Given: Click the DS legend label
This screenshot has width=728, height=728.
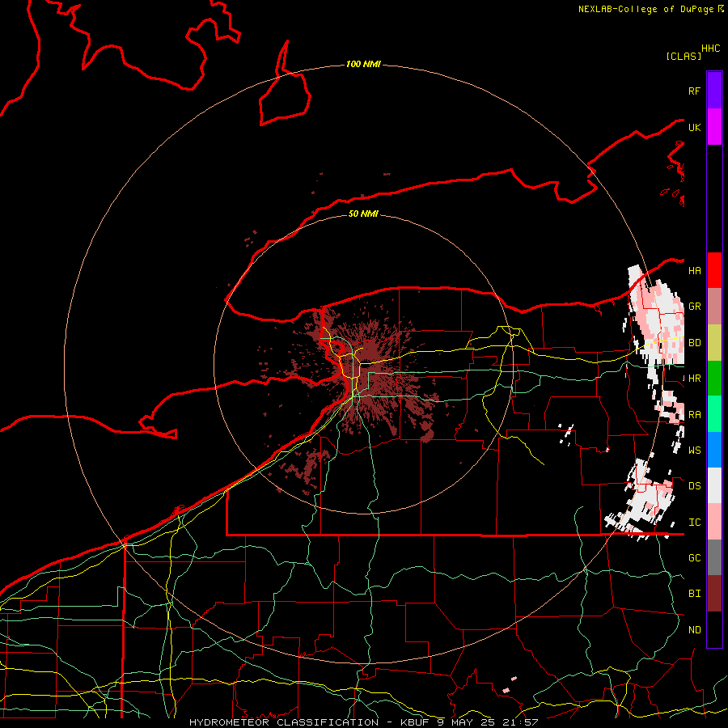Looking at the screenshot, I should [x=695, y=486].
